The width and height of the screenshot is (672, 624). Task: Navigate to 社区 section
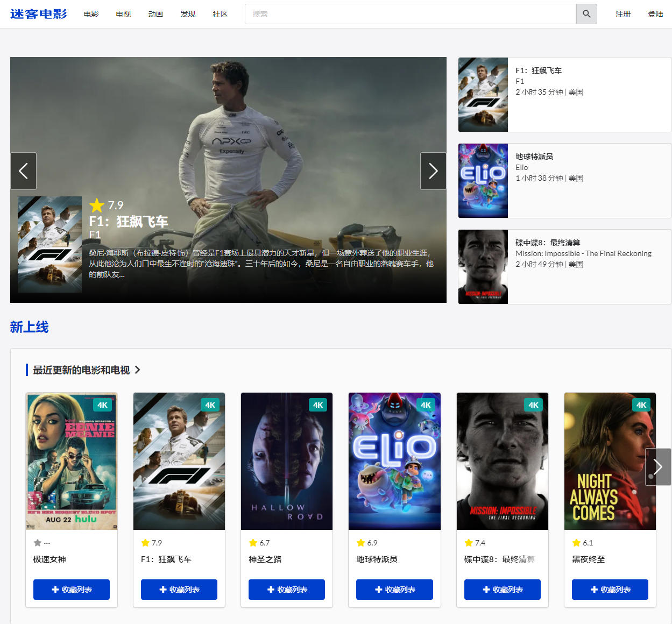pyautogui.click(x=220, y=14)
